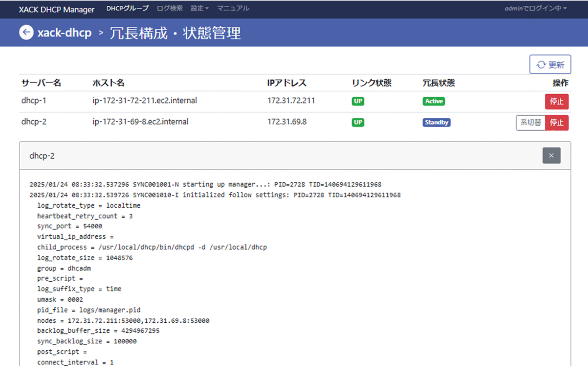Open the adminでログイン中 account dropdown
Image resolution: width=588 pixels, height=366 pixels.
pyautogui.click(x=536, y=8)
